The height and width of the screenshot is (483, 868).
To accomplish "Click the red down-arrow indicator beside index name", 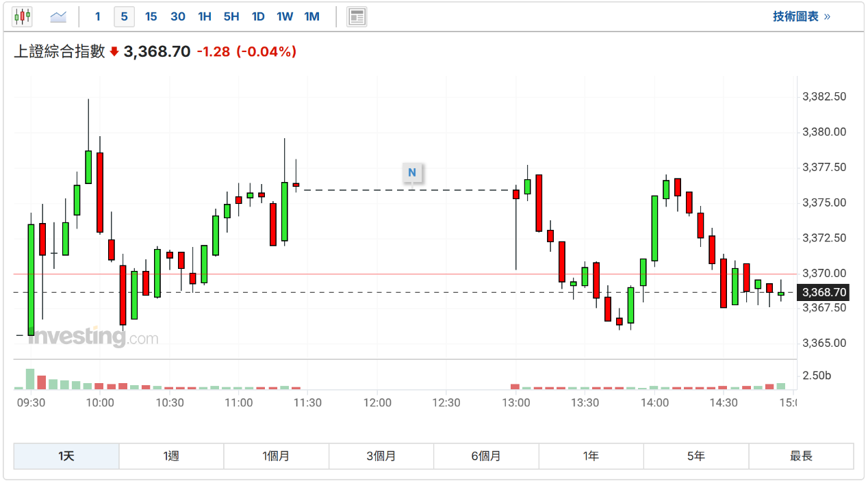I will click(114, 51).
